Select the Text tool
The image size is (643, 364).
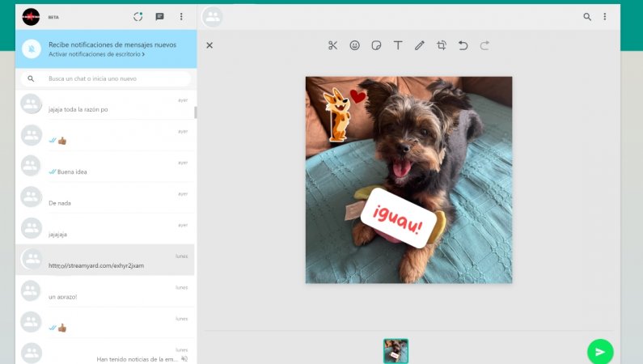click(x=398, y=45)
